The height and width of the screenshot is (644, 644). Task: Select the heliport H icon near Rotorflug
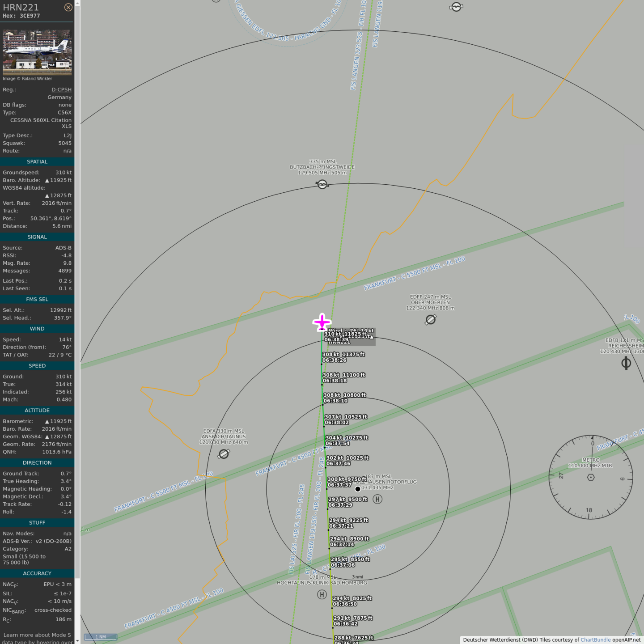click(377, 499)
